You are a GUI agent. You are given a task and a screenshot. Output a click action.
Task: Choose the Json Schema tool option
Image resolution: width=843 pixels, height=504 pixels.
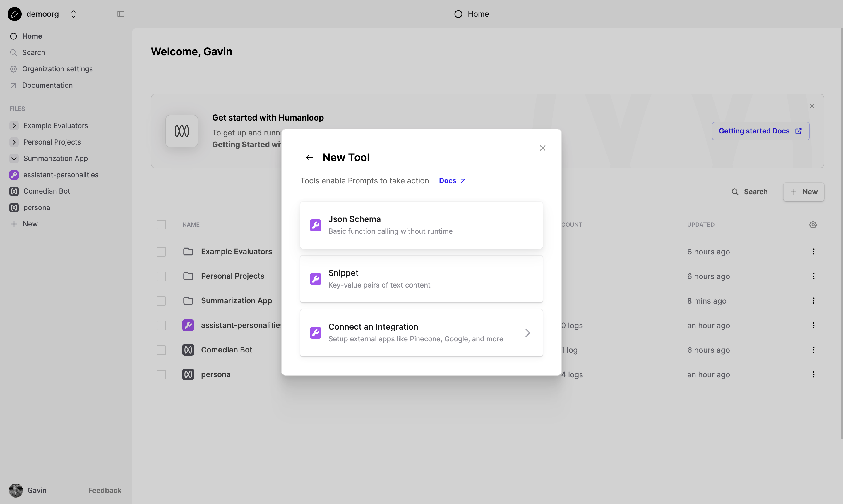pyautogui.click(x=421, y=225)
